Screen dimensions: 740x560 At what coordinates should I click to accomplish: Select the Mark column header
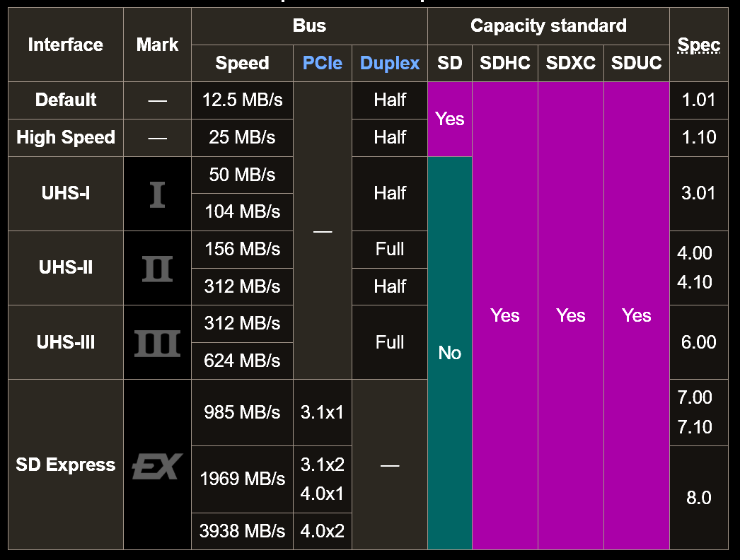(157, 45)
